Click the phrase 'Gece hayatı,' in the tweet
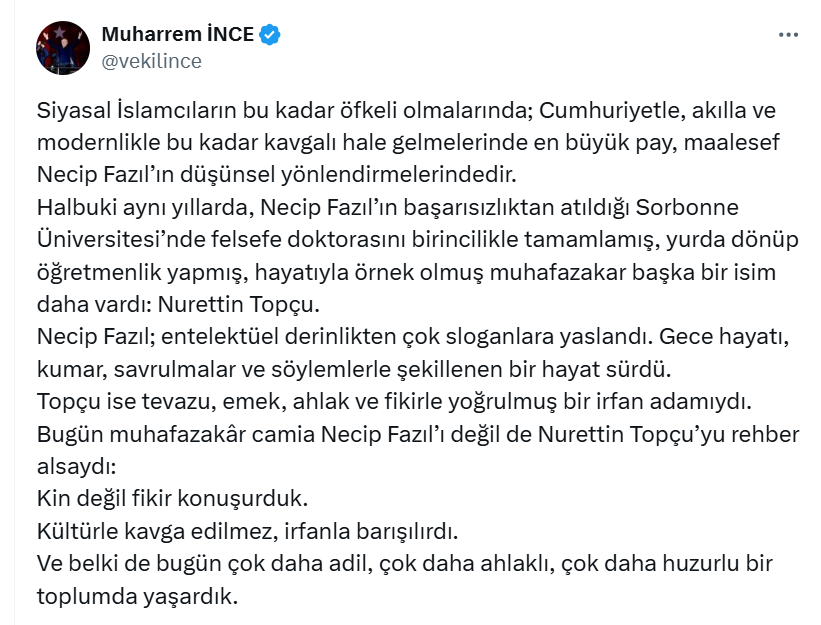This screenshot has width=821, height=625. (724, 337)
